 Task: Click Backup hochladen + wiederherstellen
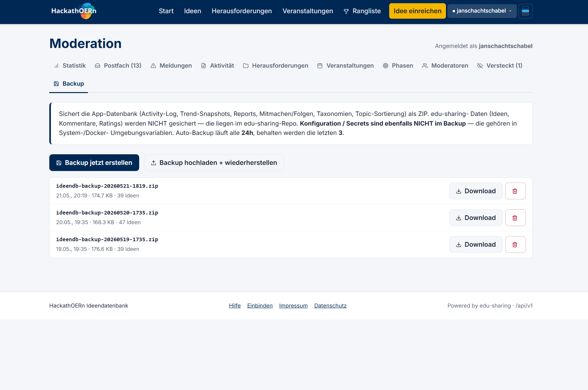click(214, 163)
